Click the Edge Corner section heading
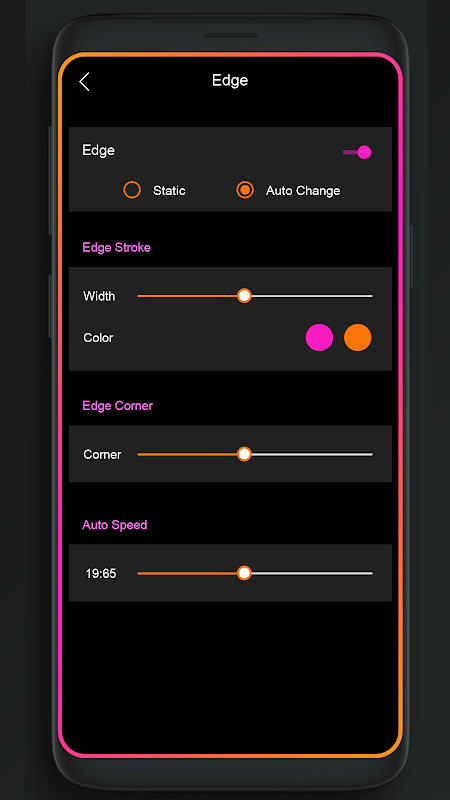The width and height of the screenshot is (450, 800). point(117,406)
